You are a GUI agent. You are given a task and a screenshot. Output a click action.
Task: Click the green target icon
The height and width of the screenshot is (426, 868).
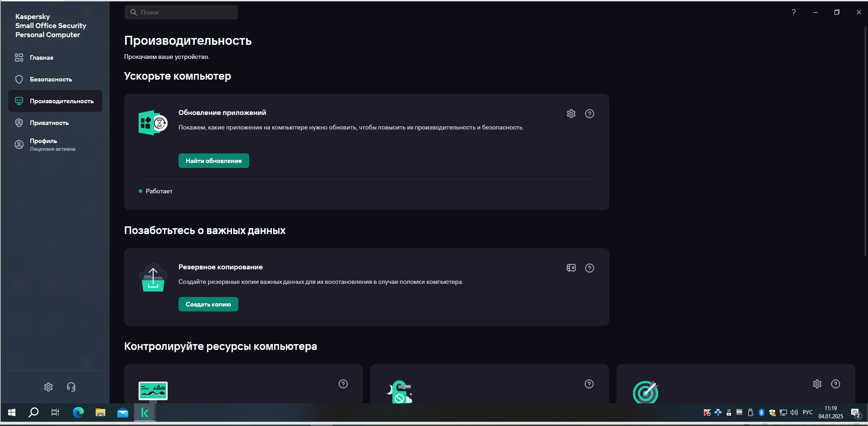(646, 392)
